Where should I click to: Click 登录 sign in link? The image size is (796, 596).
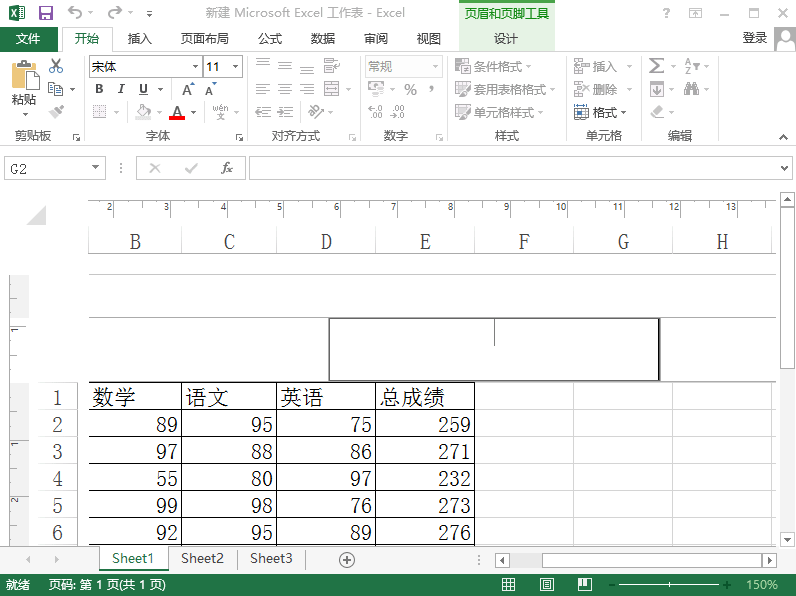[x=755, y=38]
